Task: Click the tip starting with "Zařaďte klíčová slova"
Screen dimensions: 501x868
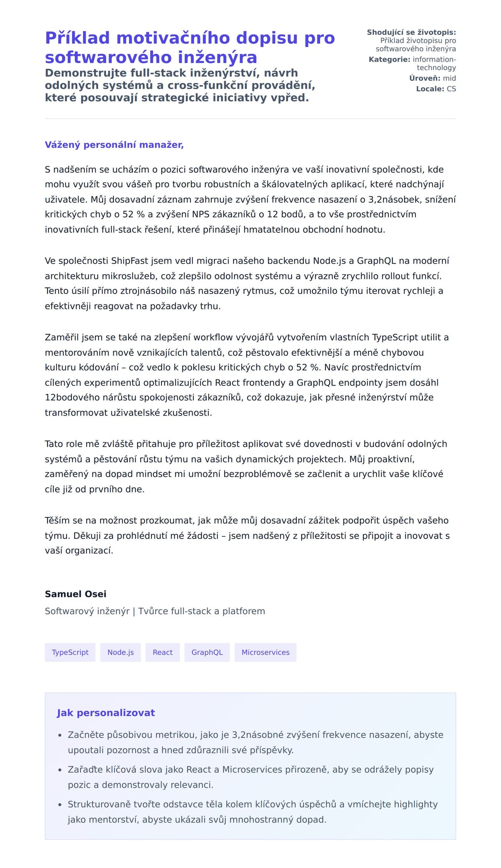Action: pyautogui.click(x=250, y=777)
